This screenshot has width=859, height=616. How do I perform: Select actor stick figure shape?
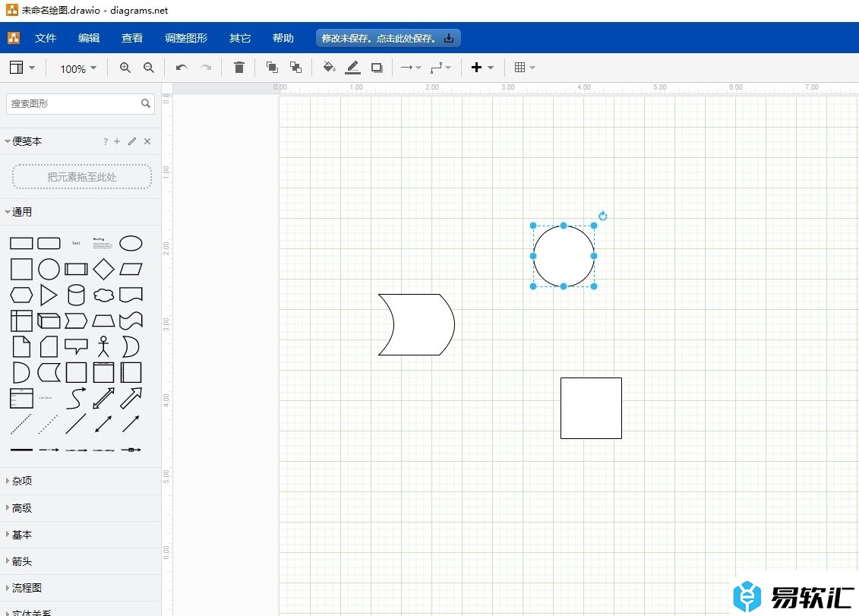[x=103, y=346]
